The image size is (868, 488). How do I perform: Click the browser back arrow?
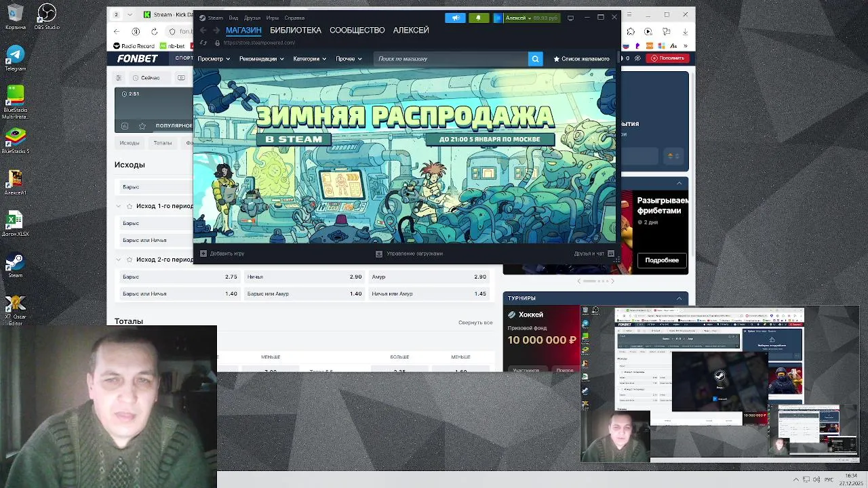(117, 31)
